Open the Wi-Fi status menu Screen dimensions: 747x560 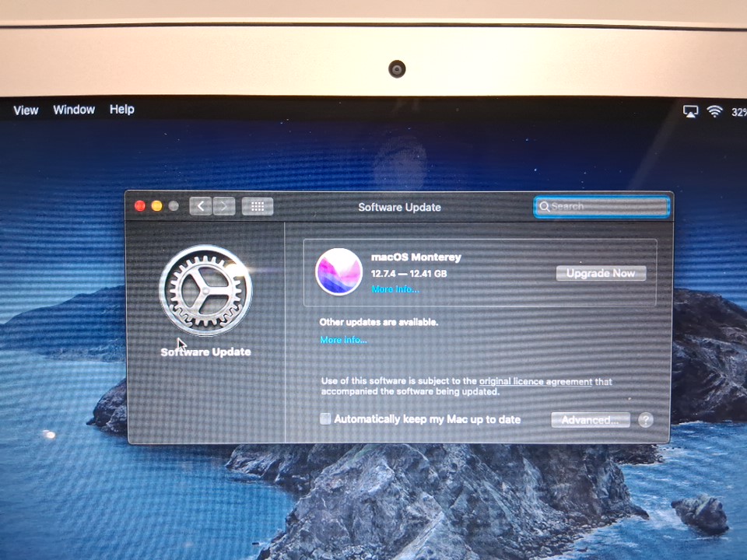pyautogui.click(x=714, y=111)
